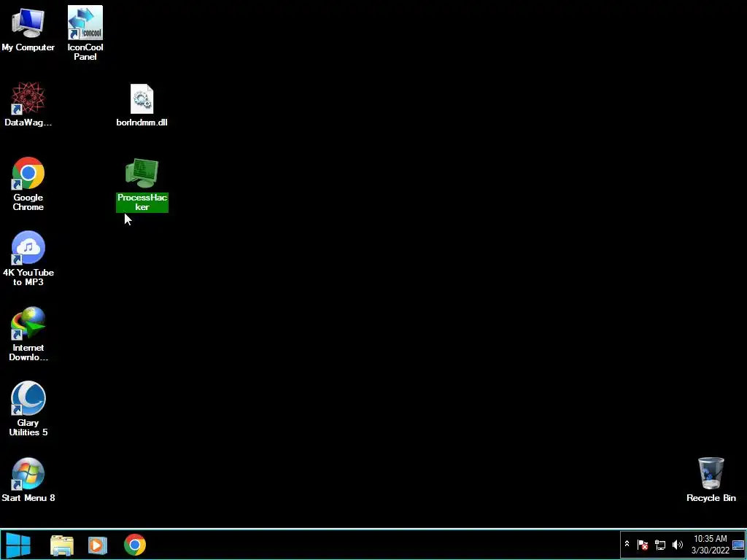Open the Action Center flag icon
747x560 pixels.
click(643, 544)
